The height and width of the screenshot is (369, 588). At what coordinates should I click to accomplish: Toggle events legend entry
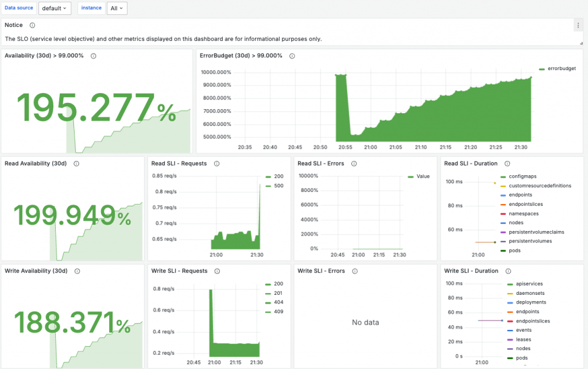tap(524, 330)
